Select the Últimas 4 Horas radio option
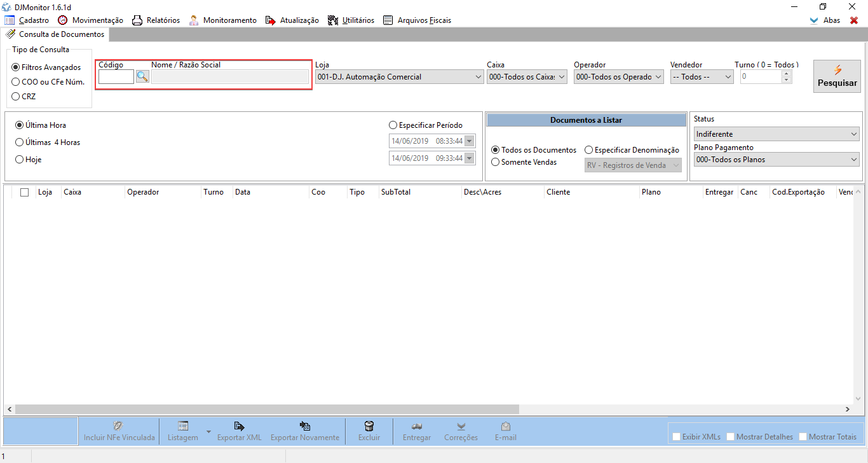868x463 pixels. tap(20, 142)
